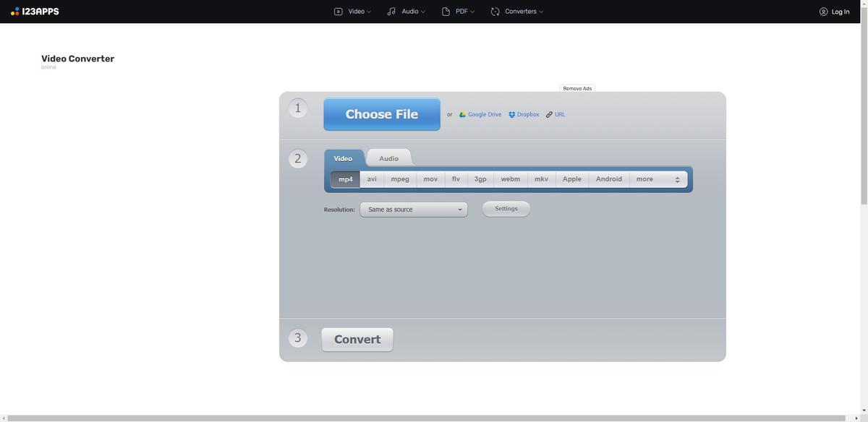The width and height of the screenshot is (868, 422).
Task: Click the URL chain-link icon
Action: pyautogui.click(x=549, y=115)
